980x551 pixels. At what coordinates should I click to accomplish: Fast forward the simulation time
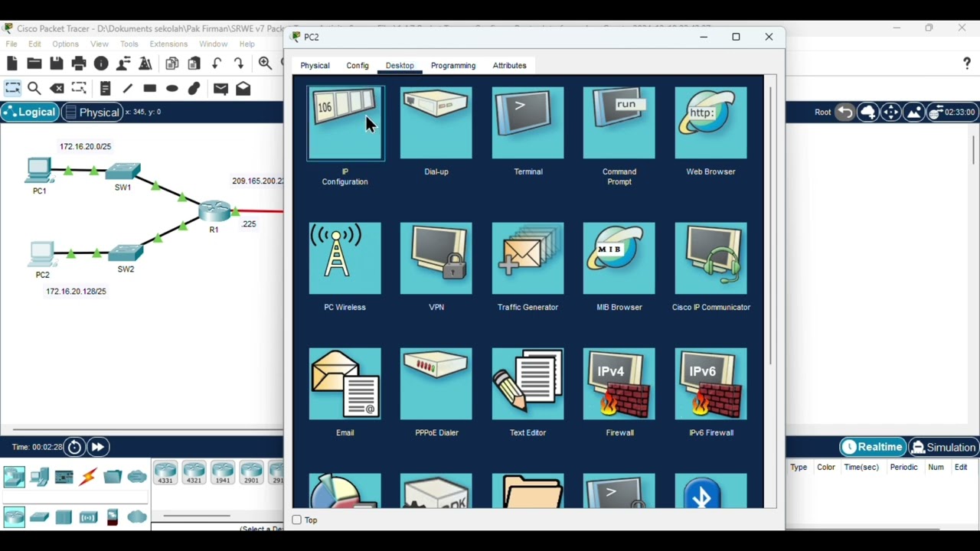pos(98,447)
